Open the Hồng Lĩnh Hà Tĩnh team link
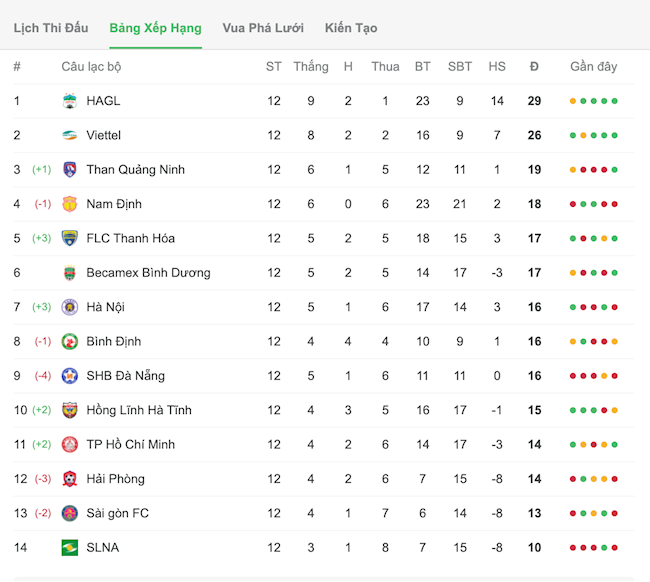 pos(139,410)
